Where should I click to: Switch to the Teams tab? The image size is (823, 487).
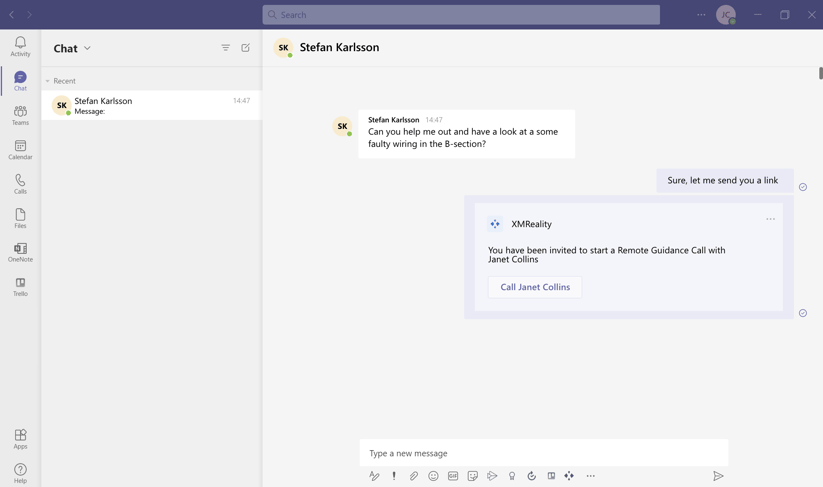pyautogui.click(x=20, y=115)
